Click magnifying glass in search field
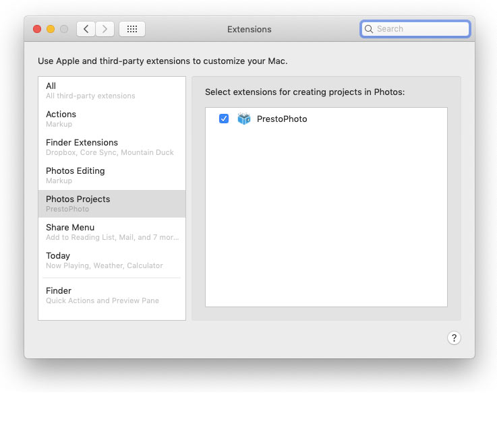 [369, 29]
